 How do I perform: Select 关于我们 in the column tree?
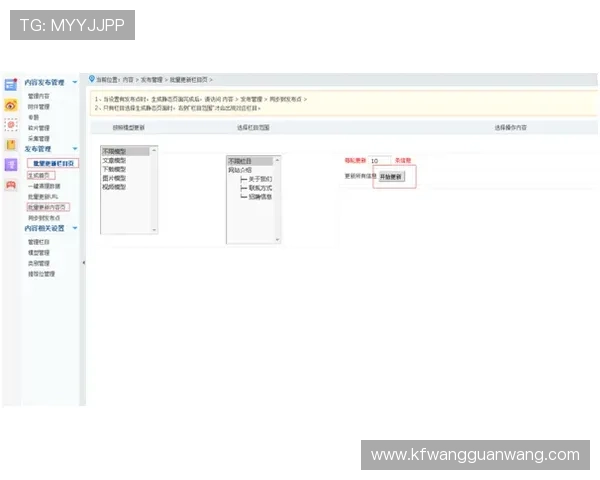pos(260,179)
